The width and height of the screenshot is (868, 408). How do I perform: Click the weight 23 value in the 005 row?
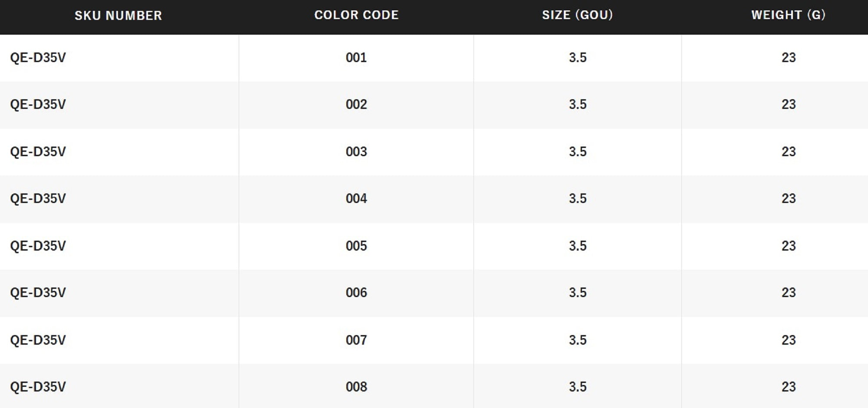[789, 246]
